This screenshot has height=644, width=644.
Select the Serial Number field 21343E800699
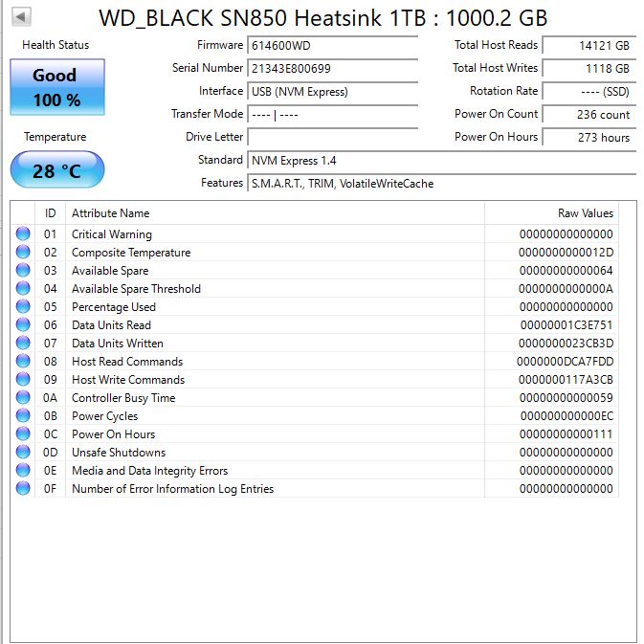[x=332, y=68]
